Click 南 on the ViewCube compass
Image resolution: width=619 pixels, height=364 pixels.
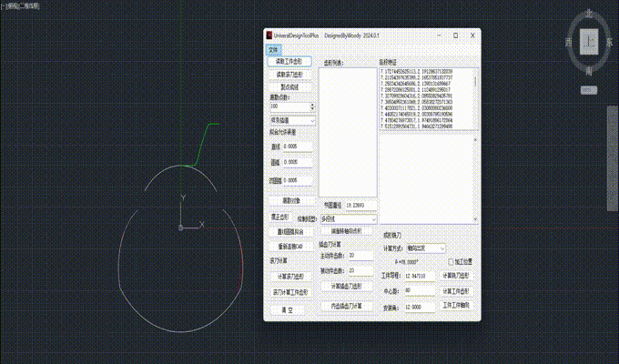[589, 71]
